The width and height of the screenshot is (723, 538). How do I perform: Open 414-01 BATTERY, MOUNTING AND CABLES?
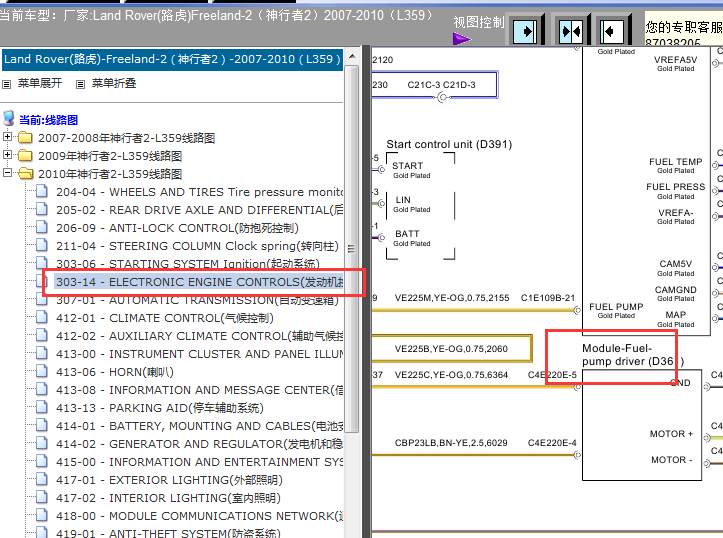coord(200,426)
